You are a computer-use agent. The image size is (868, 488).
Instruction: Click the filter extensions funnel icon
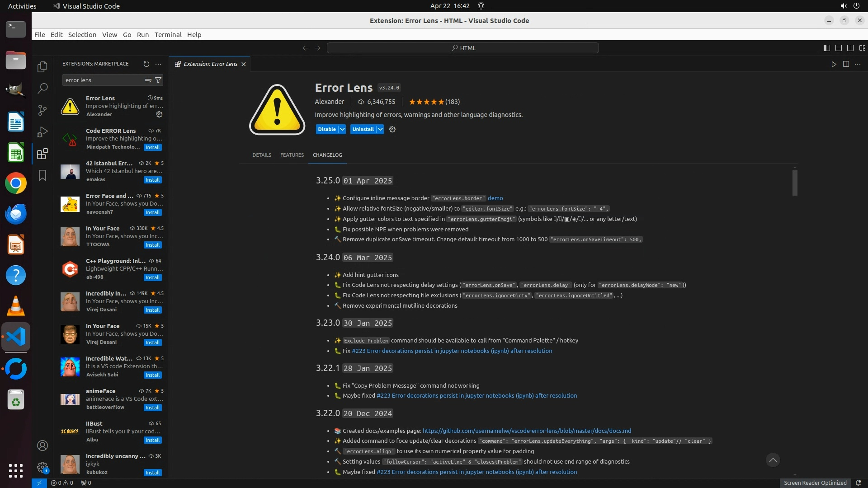point(158,80)
